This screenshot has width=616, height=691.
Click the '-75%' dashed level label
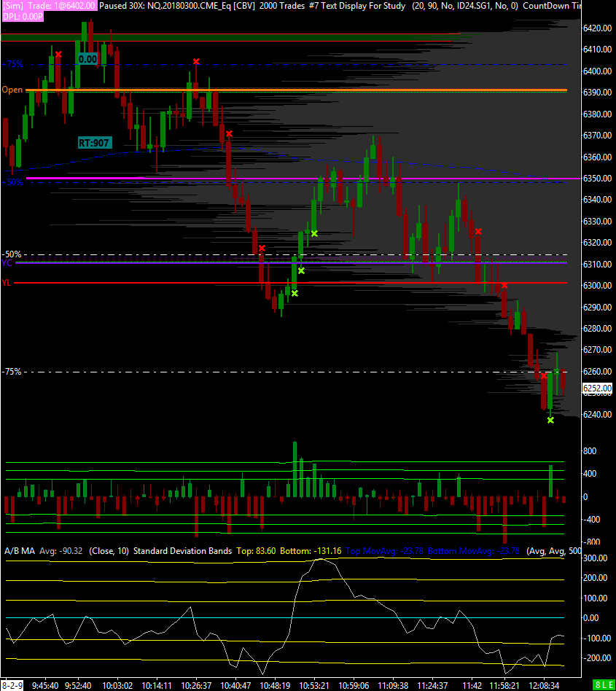coord(12,372)
